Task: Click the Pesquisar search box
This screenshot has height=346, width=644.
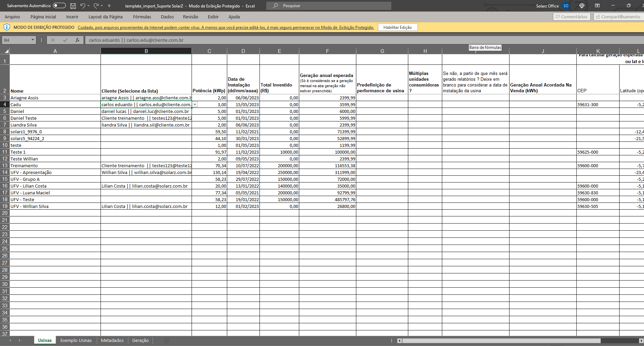Action: pyautogui.click(x=328, y=6)
